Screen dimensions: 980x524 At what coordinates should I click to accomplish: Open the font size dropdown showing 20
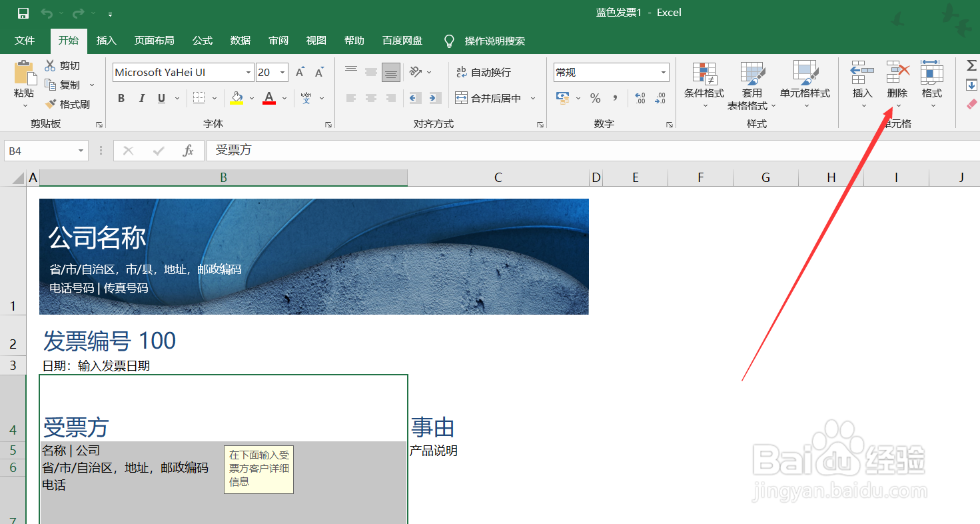click(x=282, y=72)
